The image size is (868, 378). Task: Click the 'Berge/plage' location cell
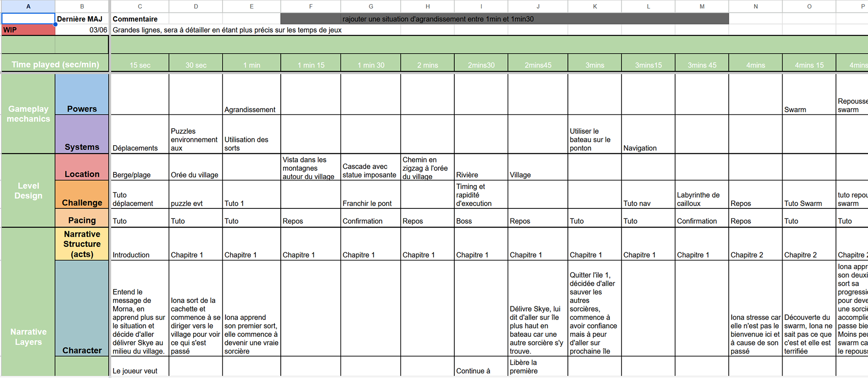(x=140, y=167)
